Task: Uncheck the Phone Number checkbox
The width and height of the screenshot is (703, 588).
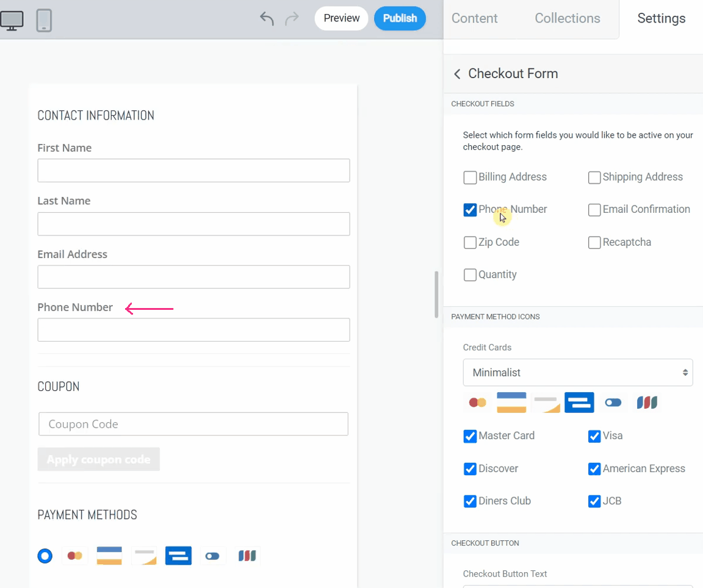Action: [x=470, y=210]
